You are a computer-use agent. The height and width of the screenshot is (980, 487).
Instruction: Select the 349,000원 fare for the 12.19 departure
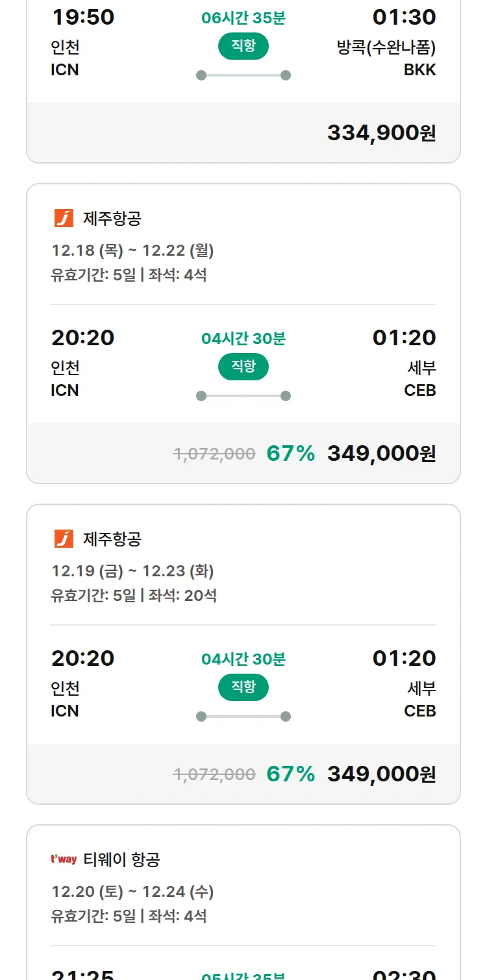click(x=381, y=774)
